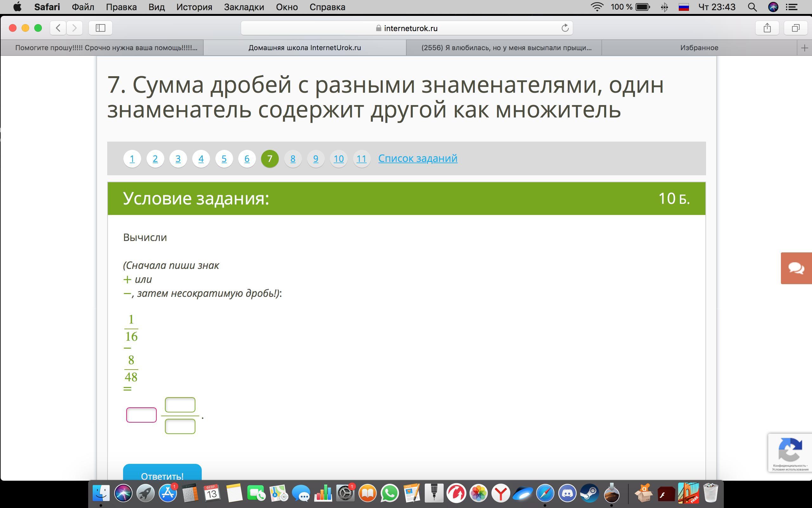Go forward using Safari's forward arrow
The height and width of the screenshot is (508, 812).
[74, 28]
